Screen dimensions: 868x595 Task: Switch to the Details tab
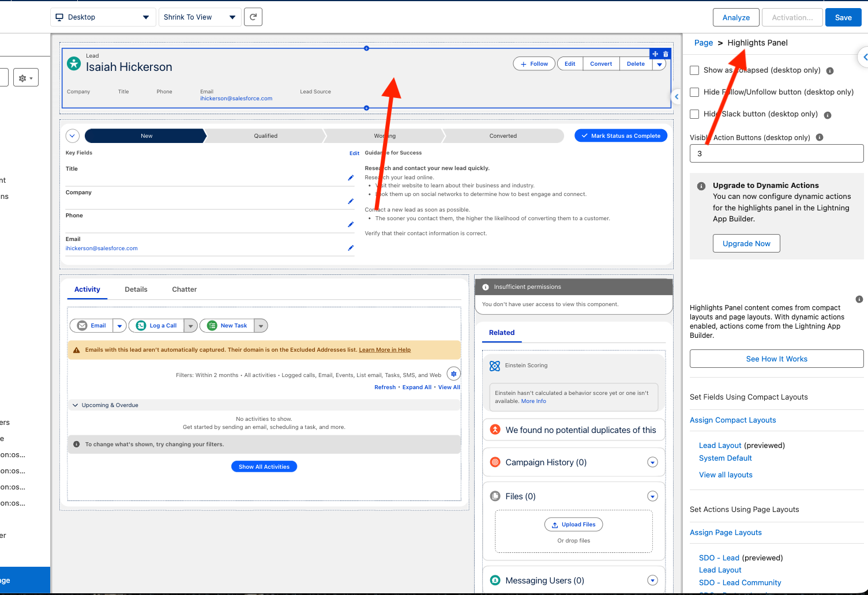[x=136, y=289]
